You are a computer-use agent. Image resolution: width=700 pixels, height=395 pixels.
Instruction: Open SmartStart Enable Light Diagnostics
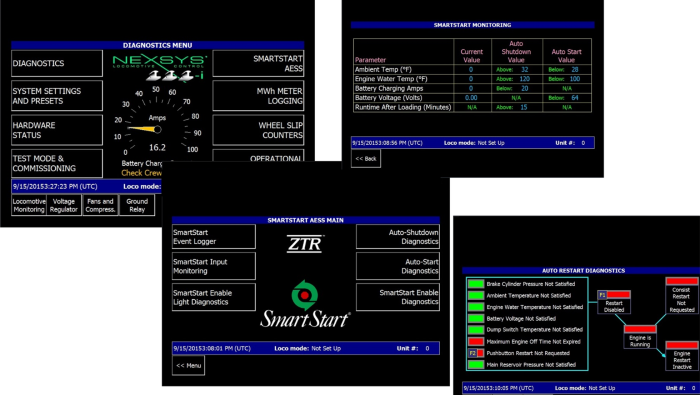coord(214,297)
